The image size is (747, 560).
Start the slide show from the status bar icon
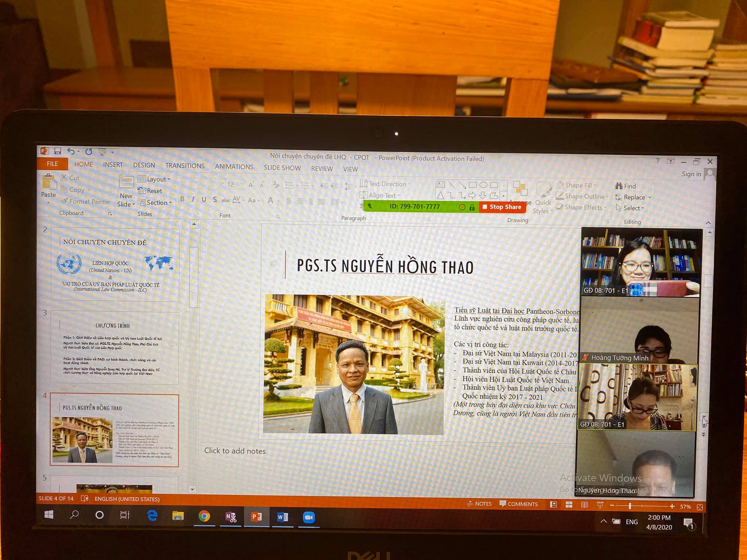point(600,505)
